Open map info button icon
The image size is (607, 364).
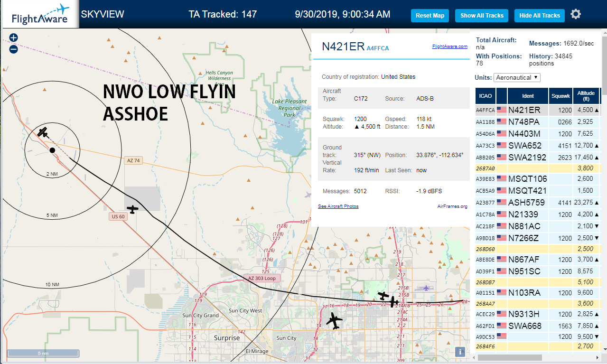[x=460, y=352]
